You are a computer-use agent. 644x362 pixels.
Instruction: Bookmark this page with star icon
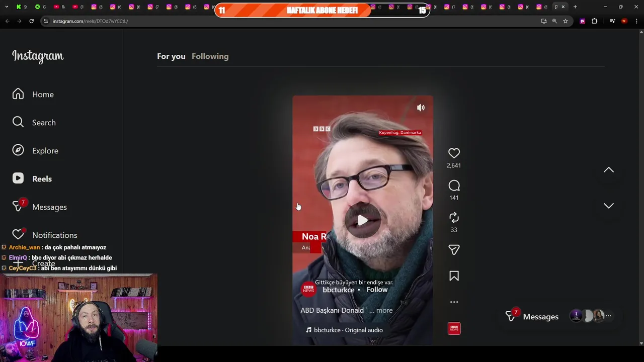(x=566, y=21)
